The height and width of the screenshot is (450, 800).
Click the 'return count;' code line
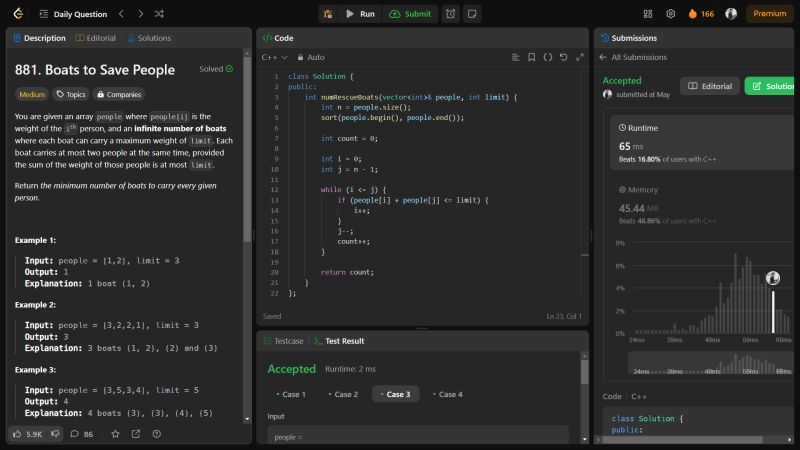click(347, 272)
